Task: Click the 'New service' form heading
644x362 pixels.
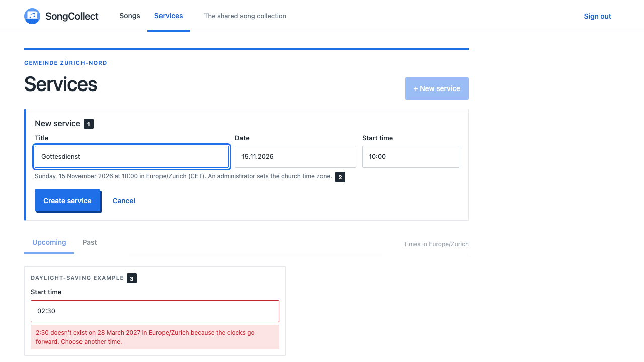Action: pos(57,123)
